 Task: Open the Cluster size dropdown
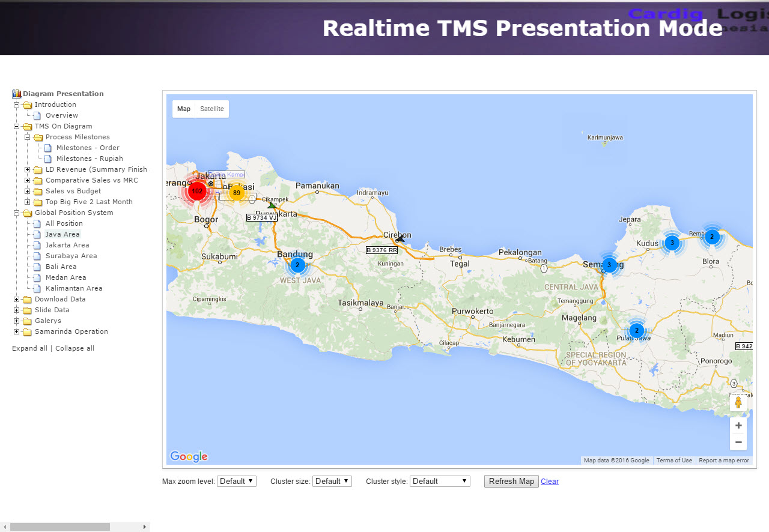pyautogui.click(x=332, y=481)
